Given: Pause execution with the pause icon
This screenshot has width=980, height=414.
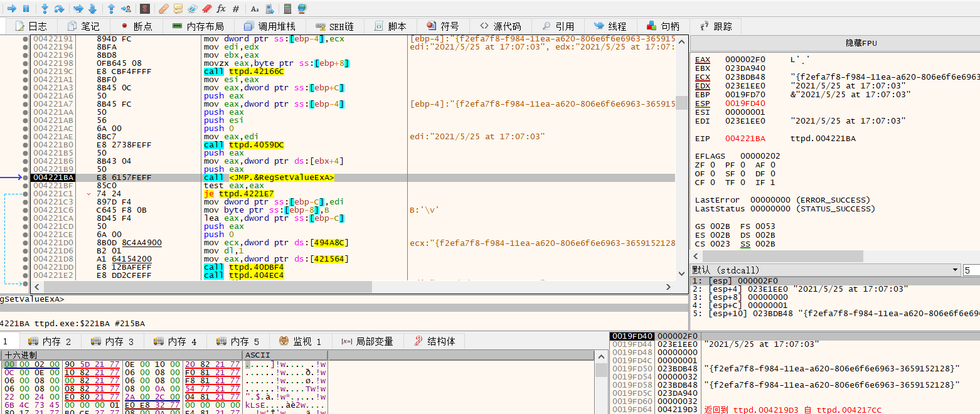Looking at the screenshot, I should pos(26,9).
